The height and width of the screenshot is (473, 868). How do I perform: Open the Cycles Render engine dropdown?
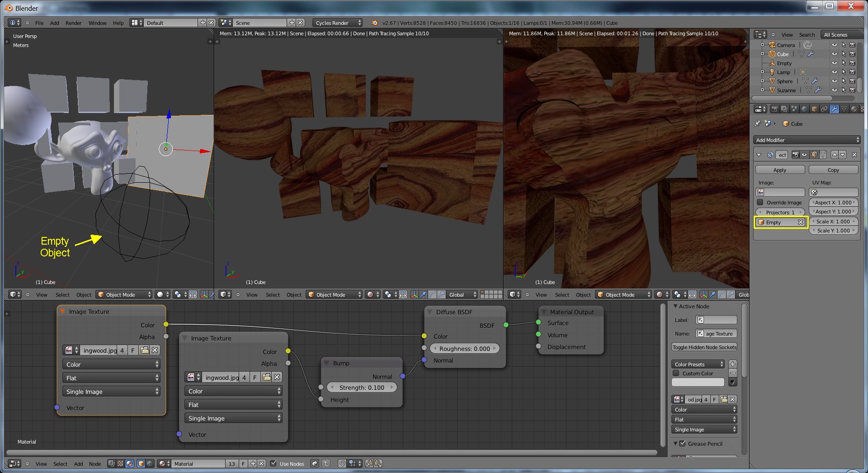[337, 23]
